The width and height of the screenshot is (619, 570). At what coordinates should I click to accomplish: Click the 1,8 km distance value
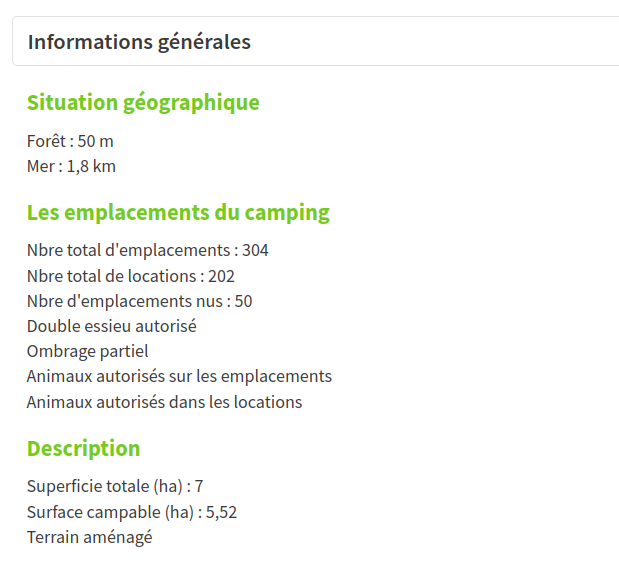[91, 166]
